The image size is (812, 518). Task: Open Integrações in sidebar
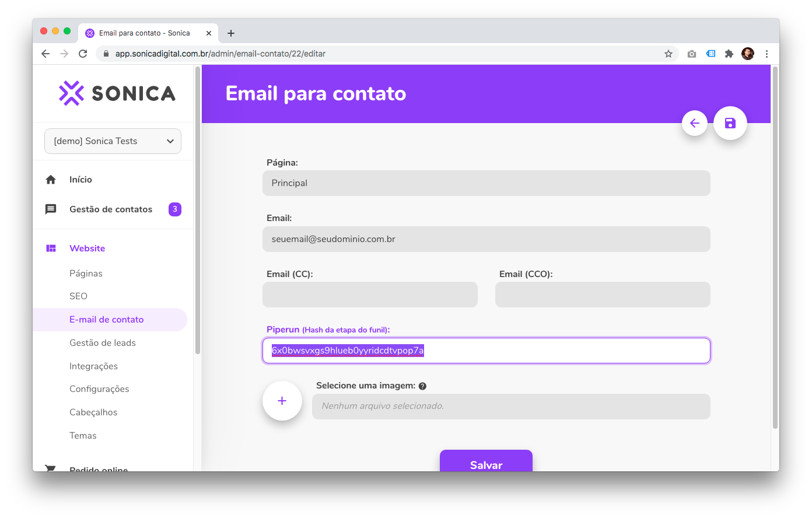93,366
